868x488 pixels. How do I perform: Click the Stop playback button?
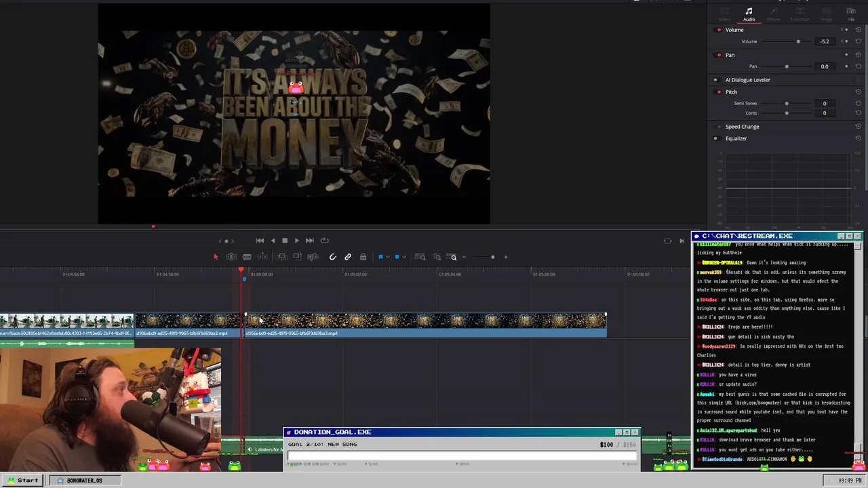click(x=285, y=241)
